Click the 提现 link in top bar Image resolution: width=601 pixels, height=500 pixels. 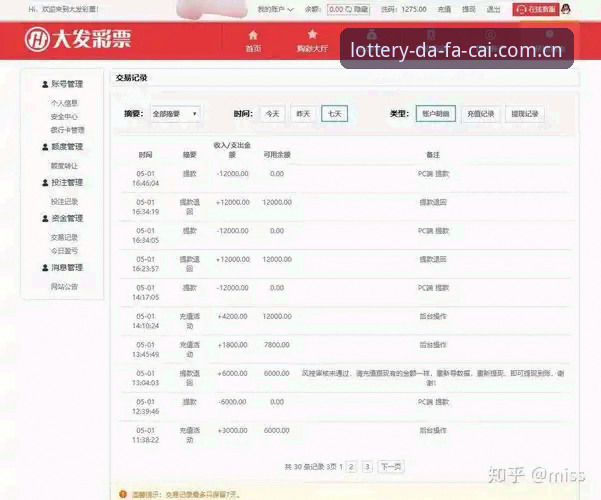click(x=469, y=9)
